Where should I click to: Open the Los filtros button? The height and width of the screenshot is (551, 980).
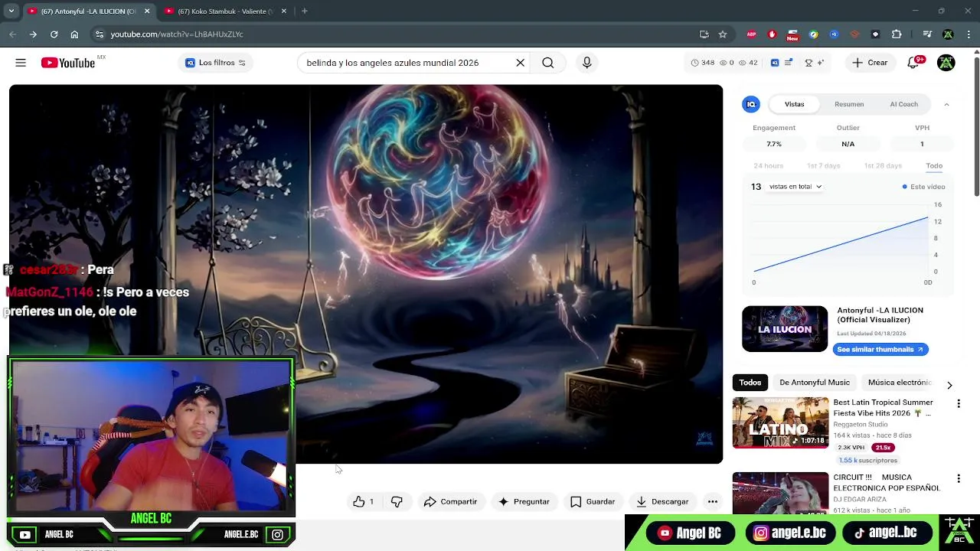(215, 63)
